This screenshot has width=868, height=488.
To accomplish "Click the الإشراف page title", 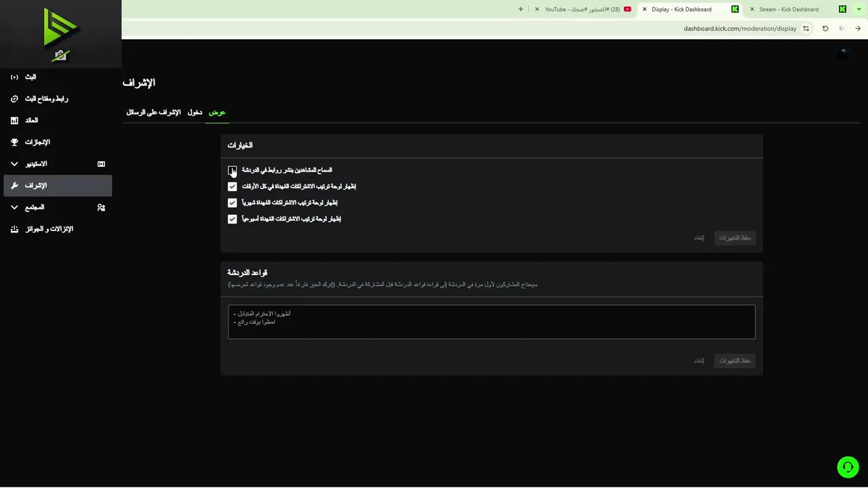I will pos(139,83).
